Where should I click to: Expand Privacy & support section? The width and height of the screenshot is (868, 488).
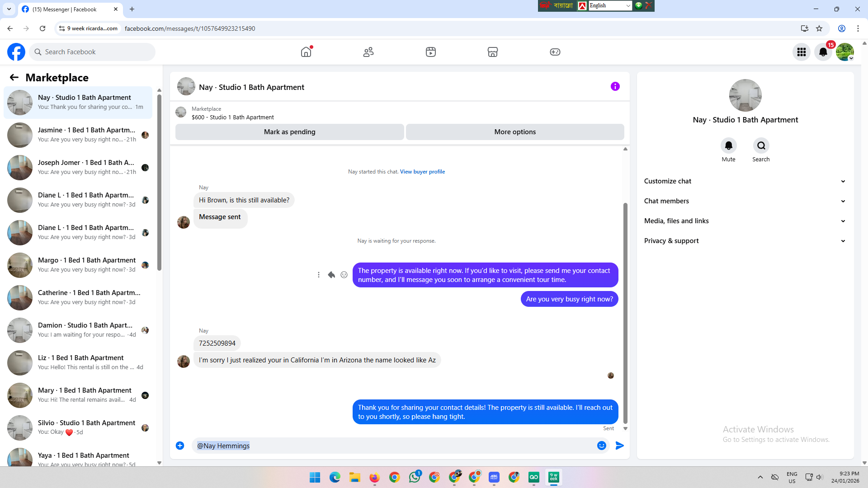(745, 241)
